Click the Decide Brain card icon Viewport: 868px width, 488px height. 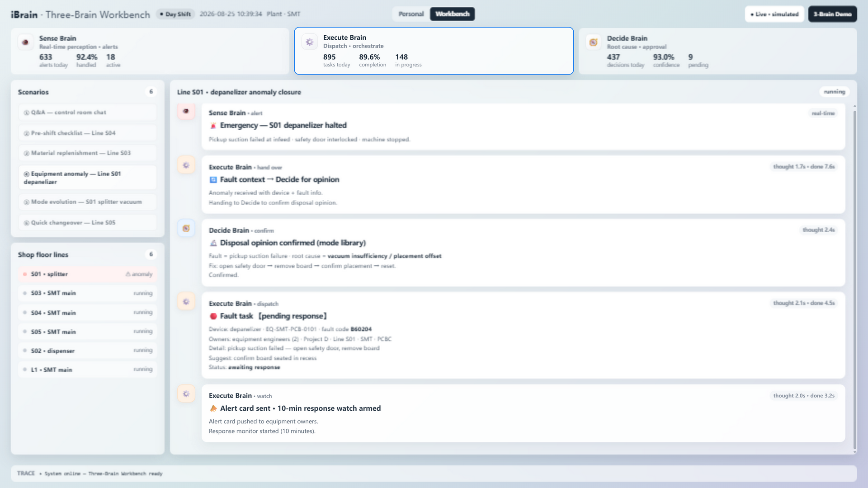point(594,42)
